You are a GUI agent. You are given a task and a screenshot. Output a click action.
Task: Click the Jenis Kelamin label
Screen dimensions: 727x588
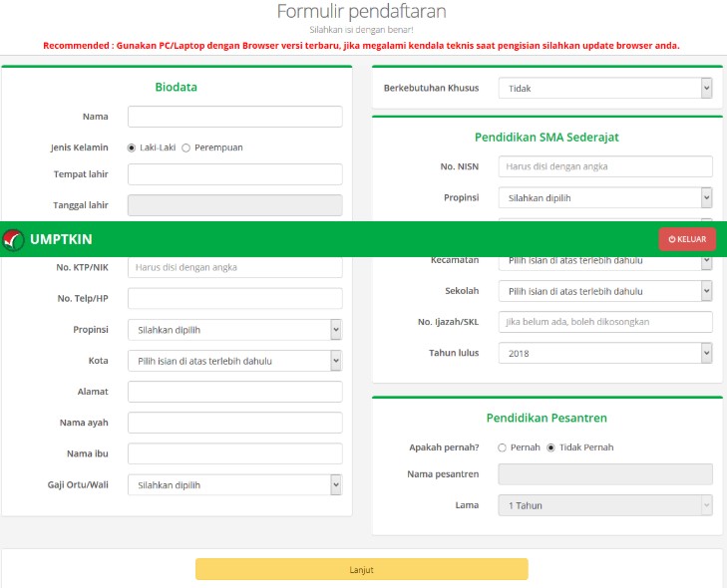80,147
